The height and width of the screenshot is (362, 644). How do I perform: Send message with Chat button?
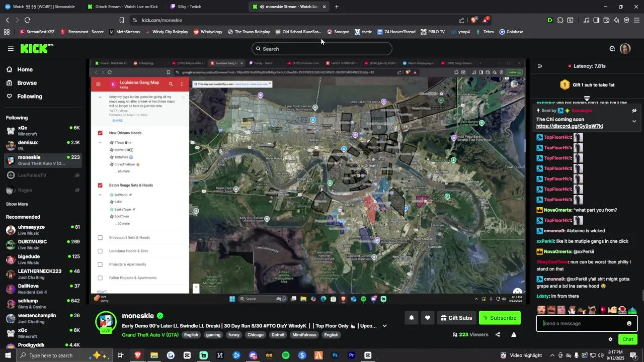click(x=627, y=339)
